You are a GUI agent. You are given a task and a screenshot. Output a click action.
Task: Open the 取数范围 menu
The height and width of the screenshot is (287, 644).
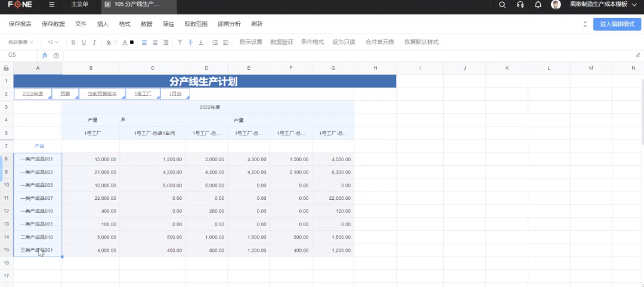click(x=196, y=24)
